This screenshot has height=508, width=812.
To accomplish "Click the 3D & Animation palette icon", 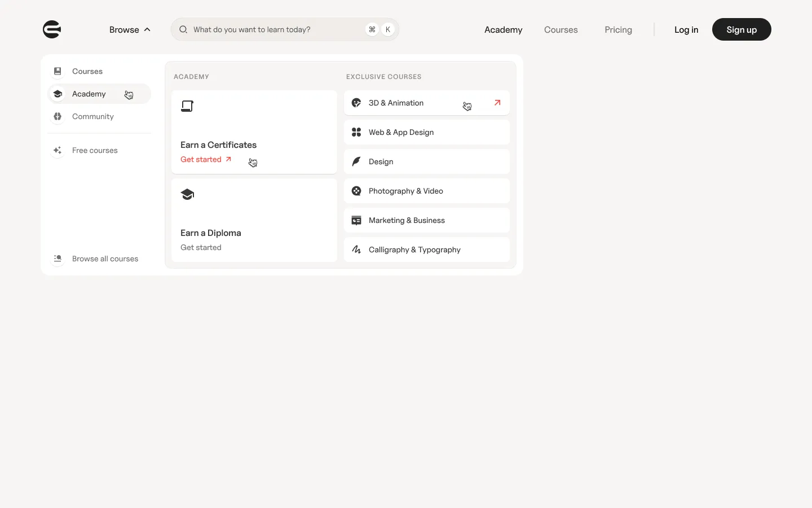I will pos(356,103).
